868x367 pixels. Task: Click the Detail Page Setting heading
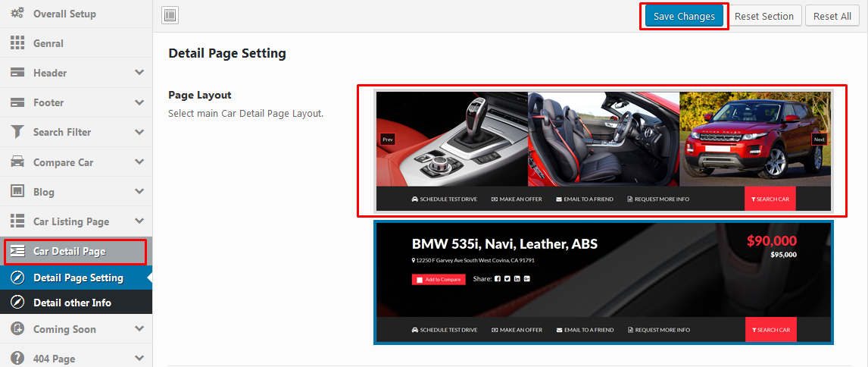point(227,54)
